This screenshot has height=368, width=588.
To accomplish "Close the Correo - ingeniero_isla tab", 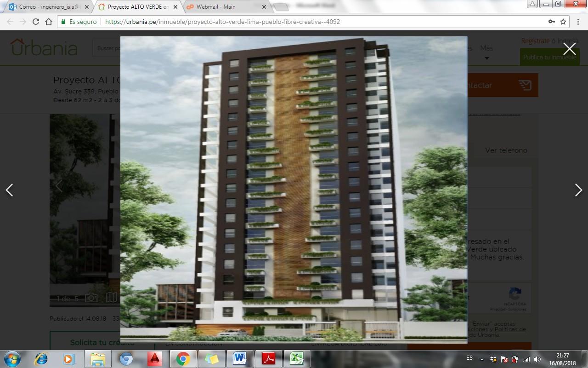I will 87,7.
